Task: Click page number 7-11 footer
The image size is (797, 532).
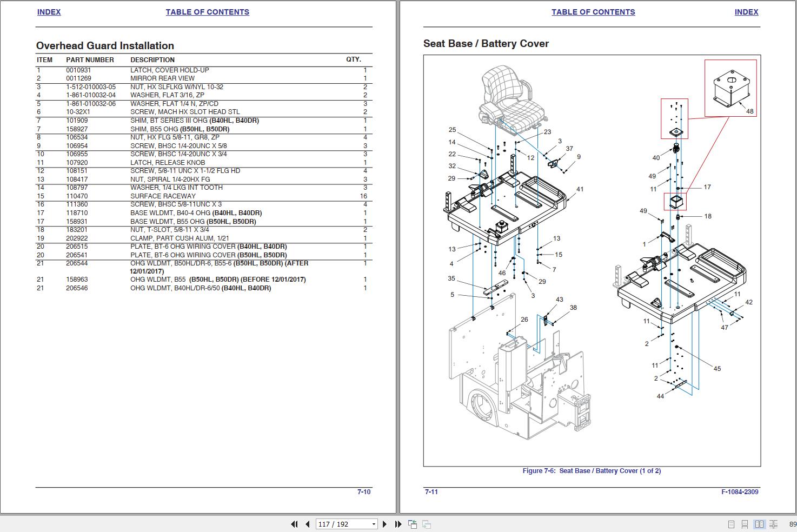Action: [431, 492]
